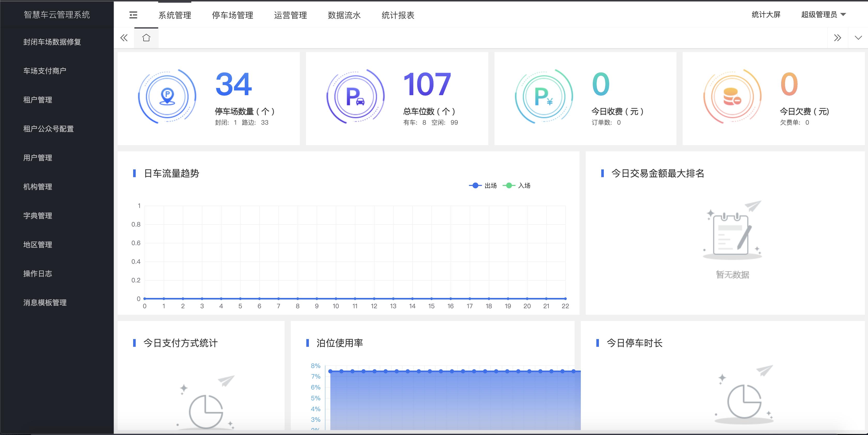Image resolution: width=868 pixels, height=435 pixels.
Task: Click the home tab house icon
Action: 146,38
